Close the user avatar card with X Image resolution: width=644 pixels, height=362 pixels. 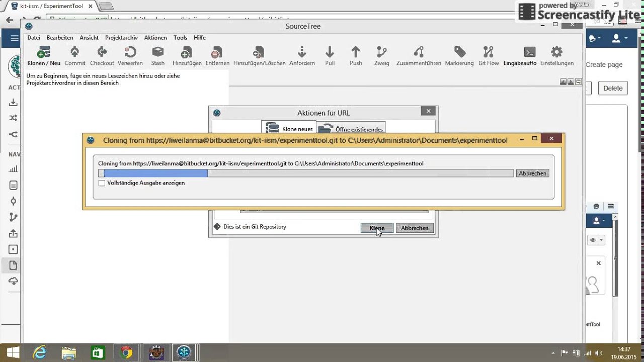point(599,263)
